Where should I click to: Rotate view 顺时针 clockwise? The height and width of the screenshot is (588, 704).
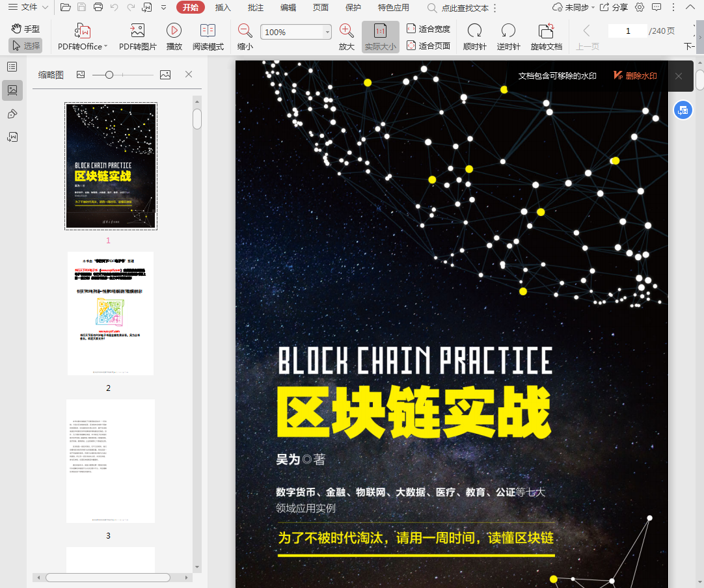pyautogui.click(x=474, y=37)
